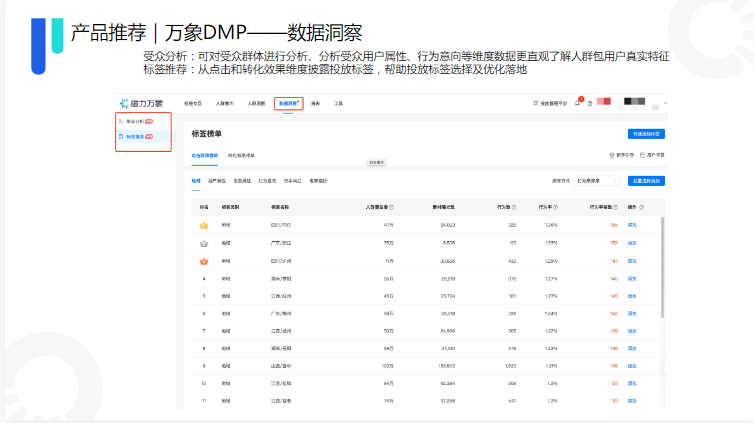The image size is (754, 423).
Task: Click 添加 in the rank 11 row
Action: pyautogui.click(x=632, y=401)
